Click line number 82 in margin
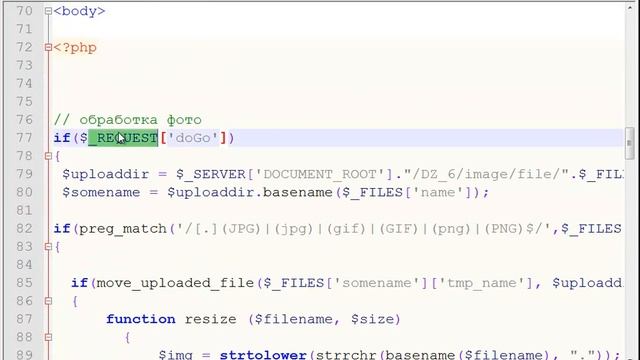This screenshot has height=360, width=640. (x=24, y=229)
